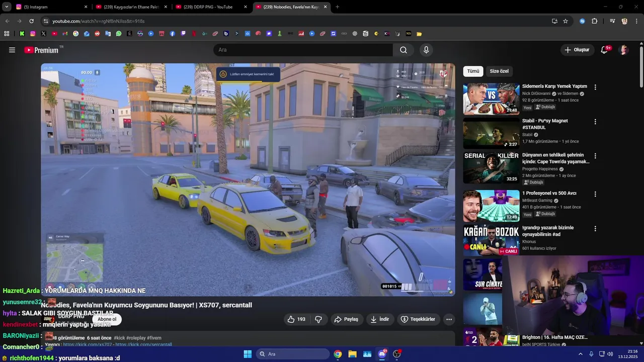Like the video with thumbs up
The width and height of the screenshot is (644, 362).
coord(296,319)
